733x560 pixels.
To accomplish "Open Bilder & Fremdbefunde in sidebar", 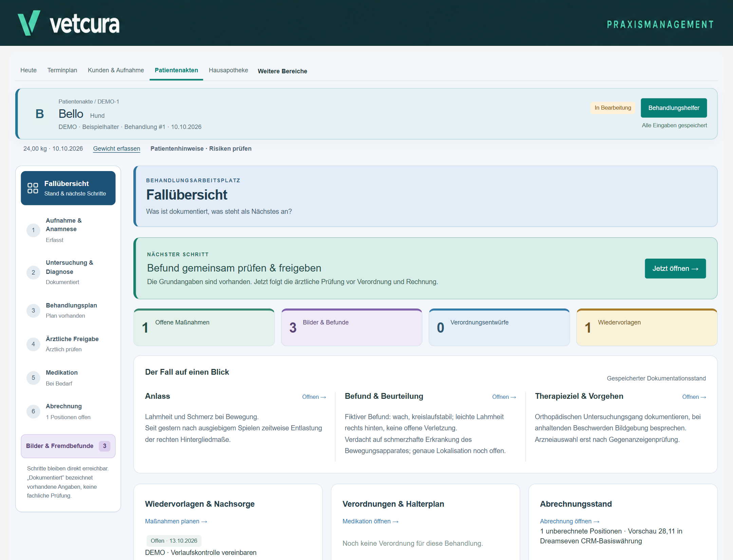I will 68,446.
